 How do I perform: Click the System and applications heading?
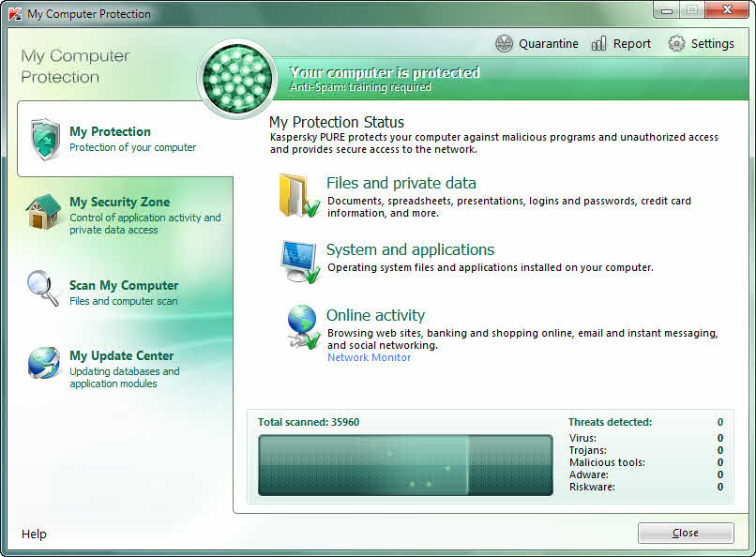[410, 249]
